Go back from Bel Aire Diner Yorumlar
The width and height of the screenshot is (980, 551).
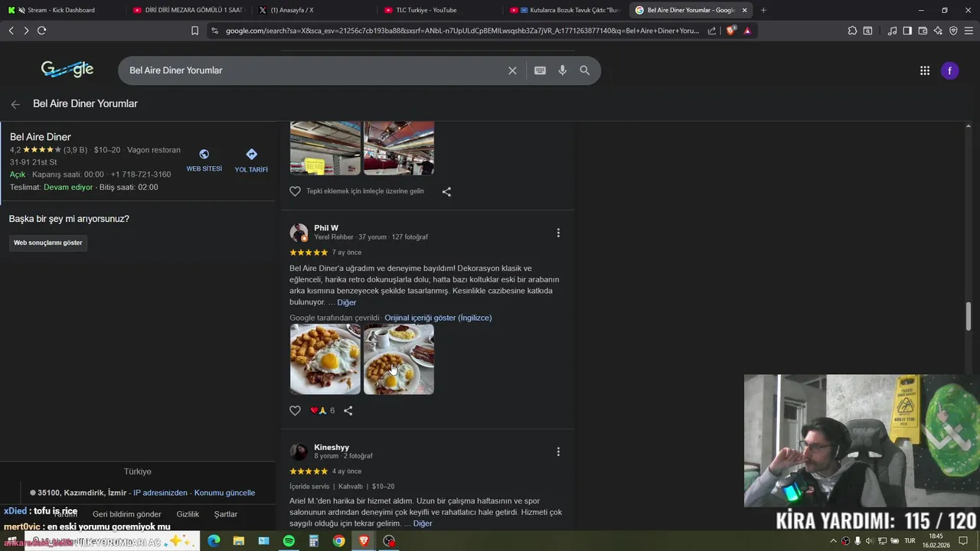point(15,104)
